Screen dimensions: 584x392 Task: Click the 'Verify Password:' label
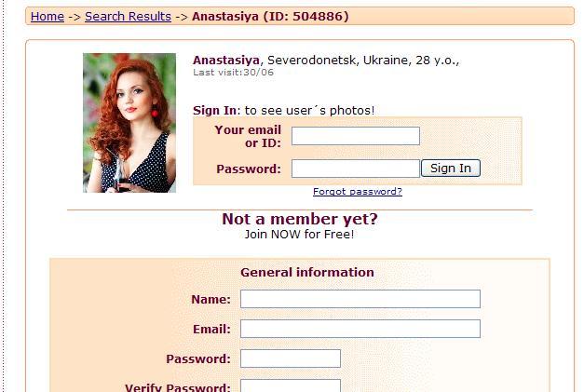click(178, 387)
